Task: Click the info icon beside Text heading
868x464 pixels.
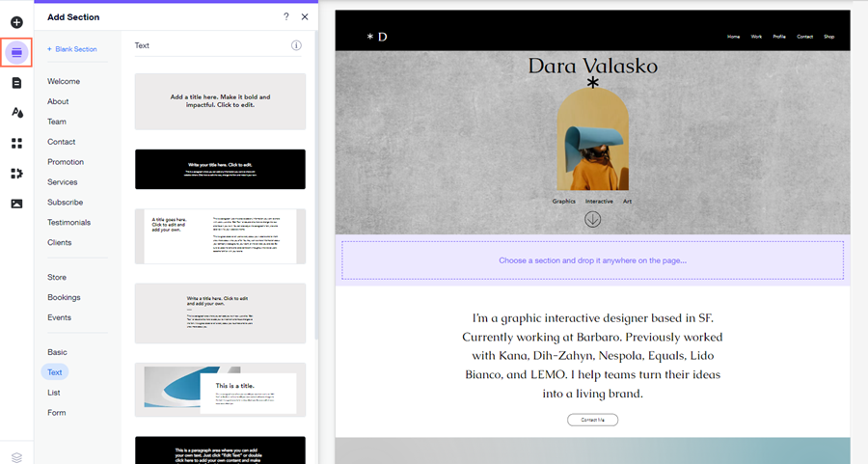Action: click(x=296, y=45)
